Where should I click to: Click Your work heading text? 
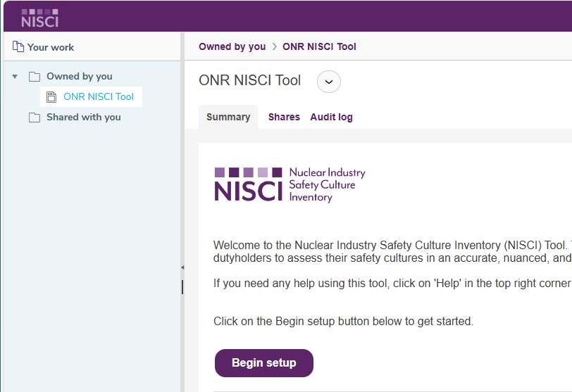tap(51, 47)
